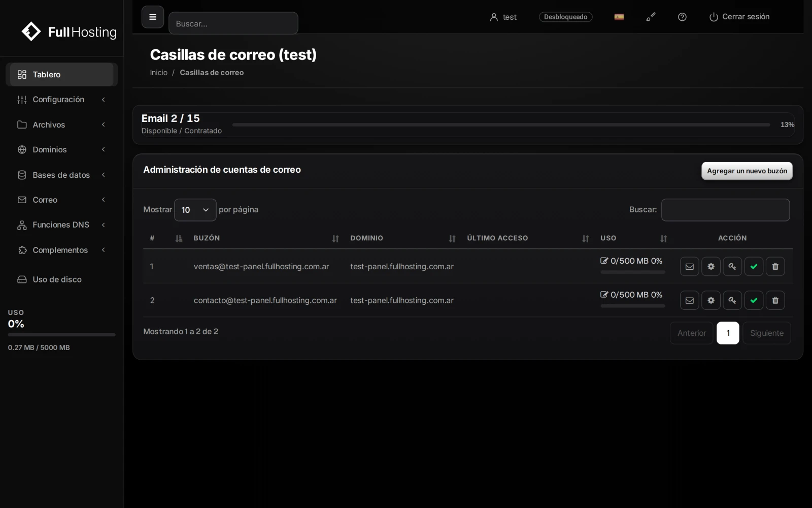Go to page 1 in pagination

(728, 333)
